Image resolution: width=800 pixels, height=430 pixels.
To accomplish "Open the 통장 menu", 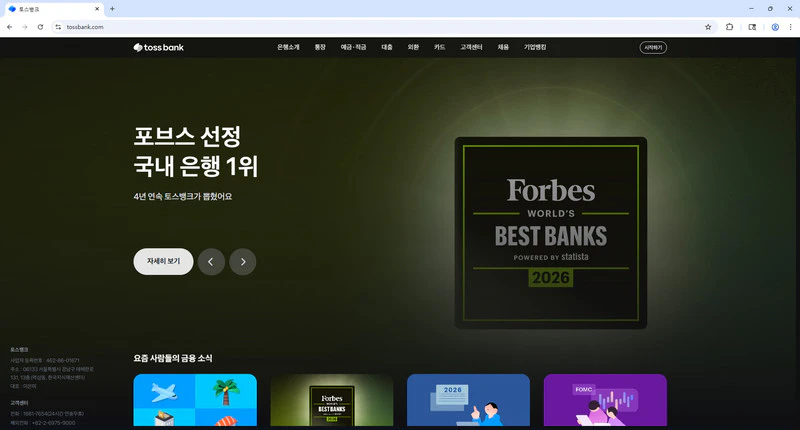I will coord(320,47).
